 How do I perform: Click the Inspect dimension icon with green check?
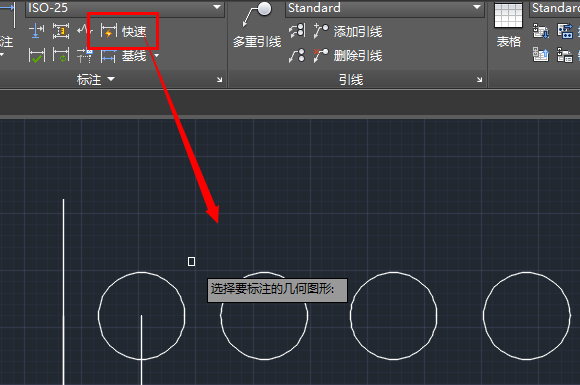coord(37,56)
